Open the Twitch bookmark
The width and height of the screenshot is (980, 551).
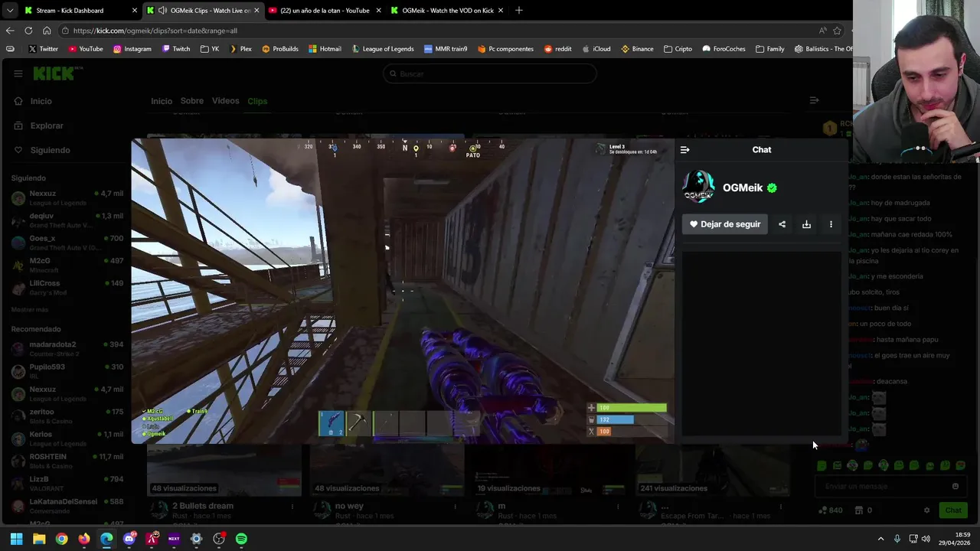click(176, 48)
